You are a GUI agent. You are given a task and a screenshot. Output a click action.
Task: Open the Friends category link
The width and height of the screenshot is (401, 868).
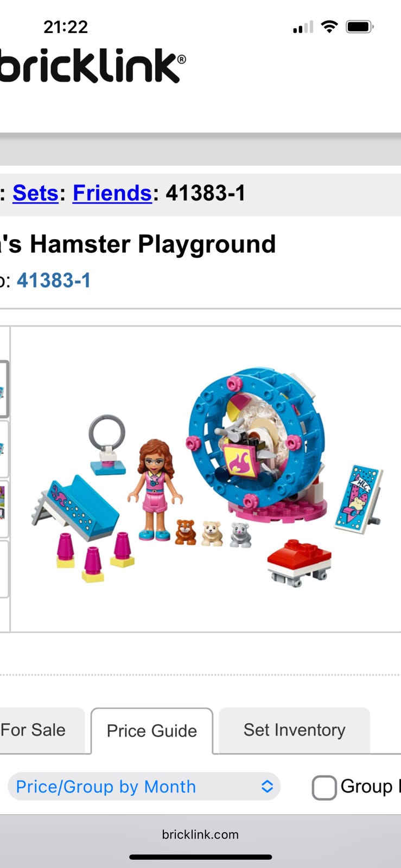point(112,193)
